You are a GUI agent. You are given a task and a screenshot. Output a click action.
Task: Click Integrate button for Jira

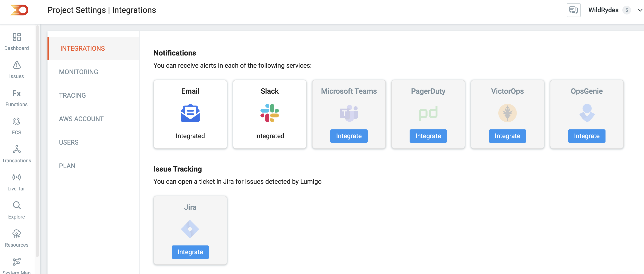(x=190, y=252)
